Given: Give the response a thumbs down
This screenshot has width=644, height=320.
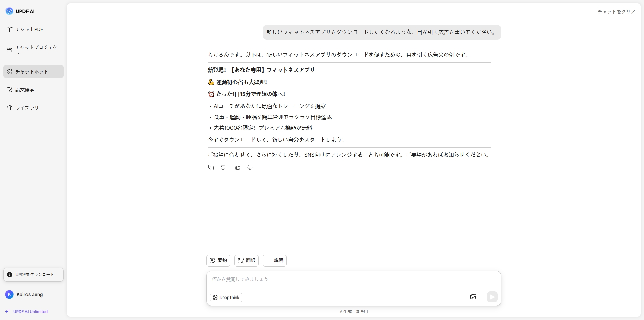Looking at the screenshot, I should click(250, 167).
